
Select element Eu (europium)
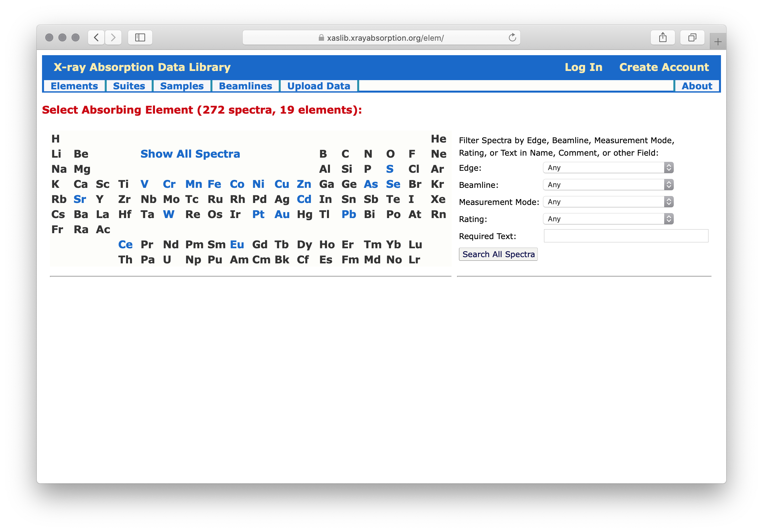pyautogui.click(x=237, y=245)
